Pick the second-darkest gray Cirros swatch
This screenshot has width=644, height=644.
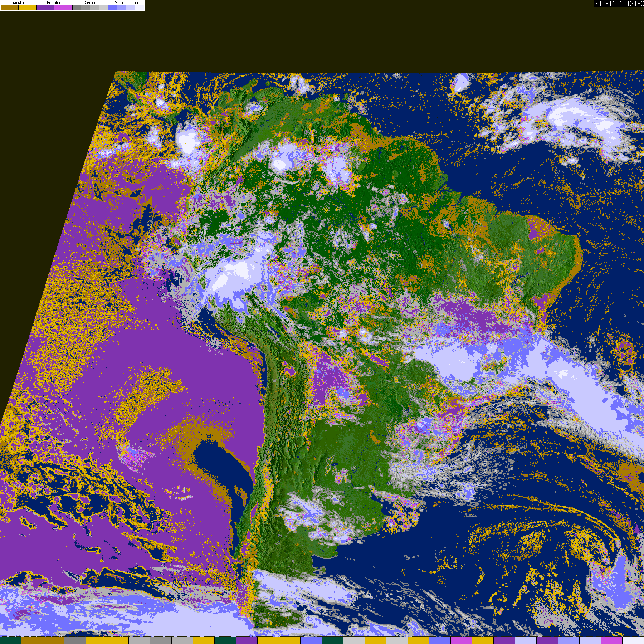click(86, 7)
